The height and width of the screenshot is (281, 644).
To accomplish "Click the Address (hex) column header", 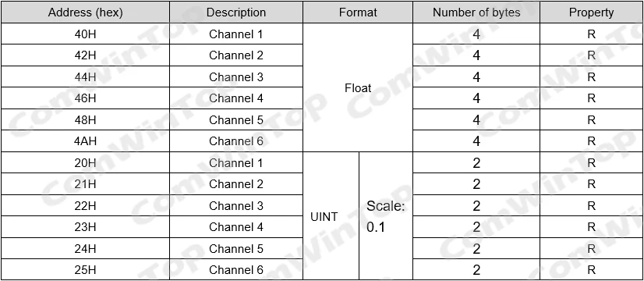I will pyautogui.click(x=86, y=12).
